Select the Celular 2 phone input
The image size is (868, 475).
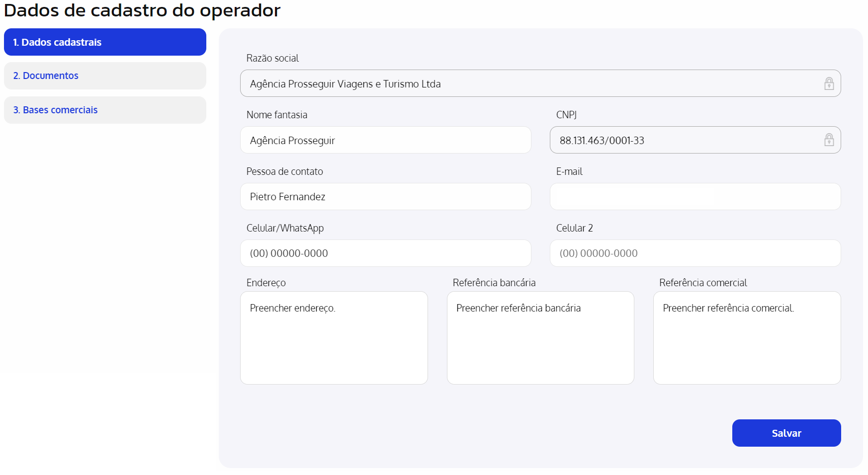click(x=695, y=253)
